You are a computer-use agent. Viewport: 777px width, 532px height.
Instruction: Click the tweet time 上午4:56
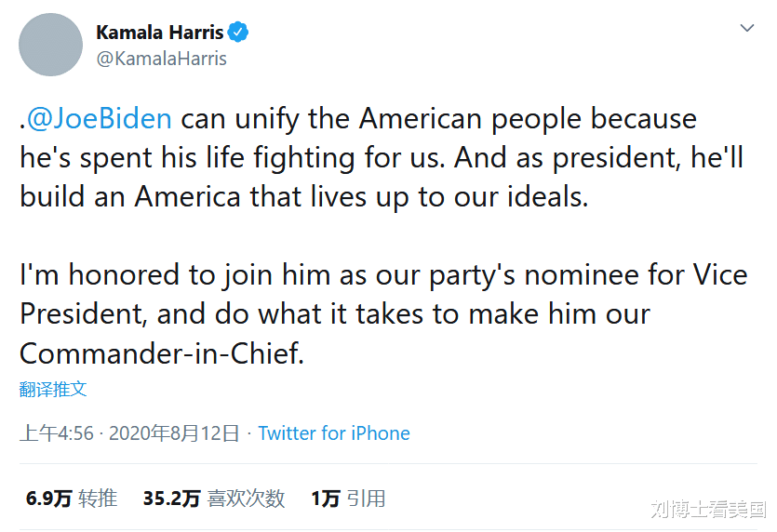pos(57,433)
